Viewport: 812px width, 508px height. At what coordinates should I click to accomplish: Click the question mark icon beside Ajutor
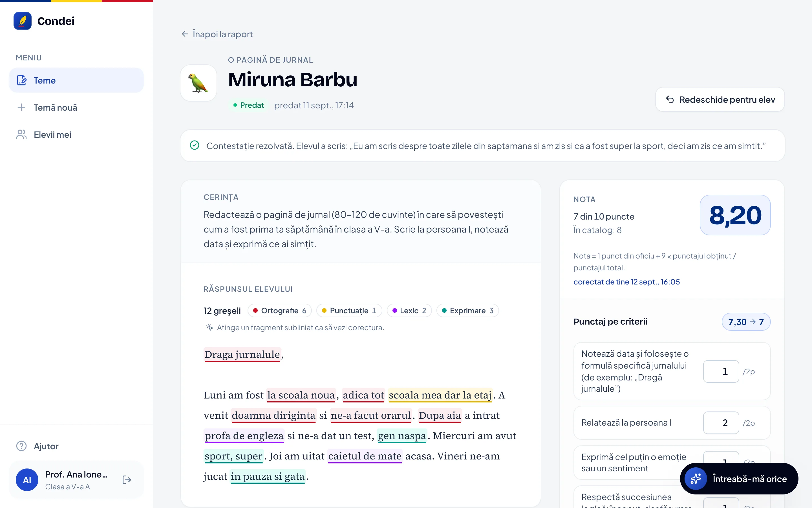pyautogui.click(x=21, y=446)
